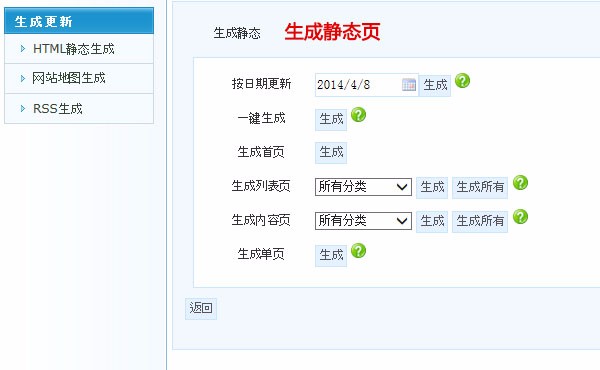This screenshot has width=600, height=370.
Task: Click 生成 button for 生成首页
Action: [x=331, y=153]
